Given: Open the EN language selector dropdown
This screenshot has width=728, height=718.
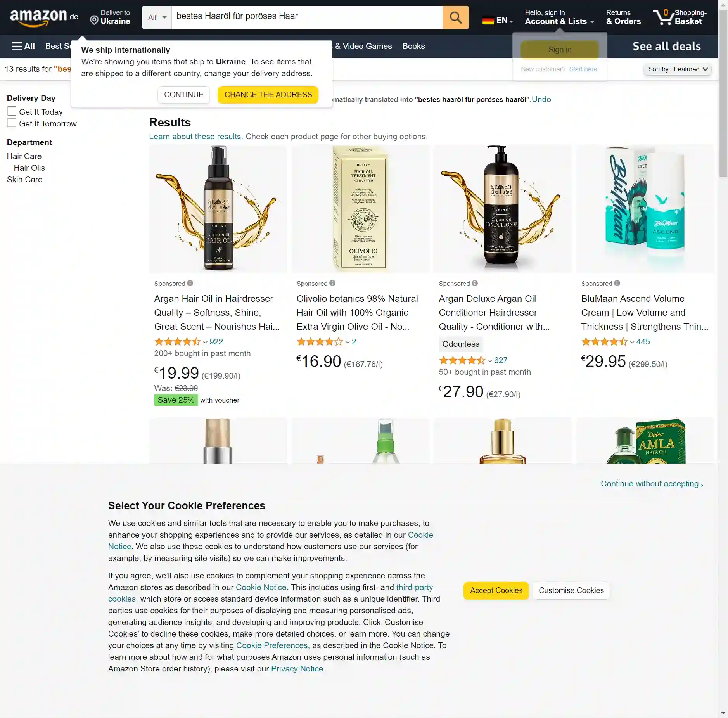Looking at the screenshot, I should (498, 20).
